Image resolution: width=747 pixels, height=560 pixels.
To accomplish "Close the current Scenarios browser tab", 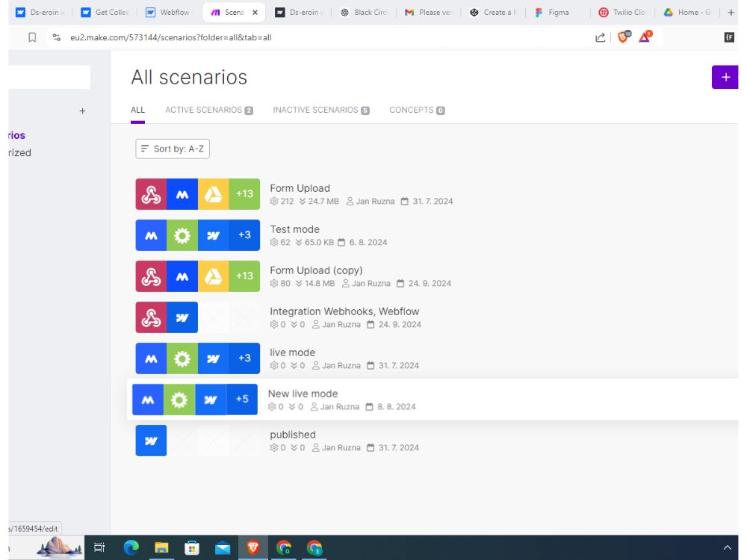I will pyautogui.click(x=255, y=13).
